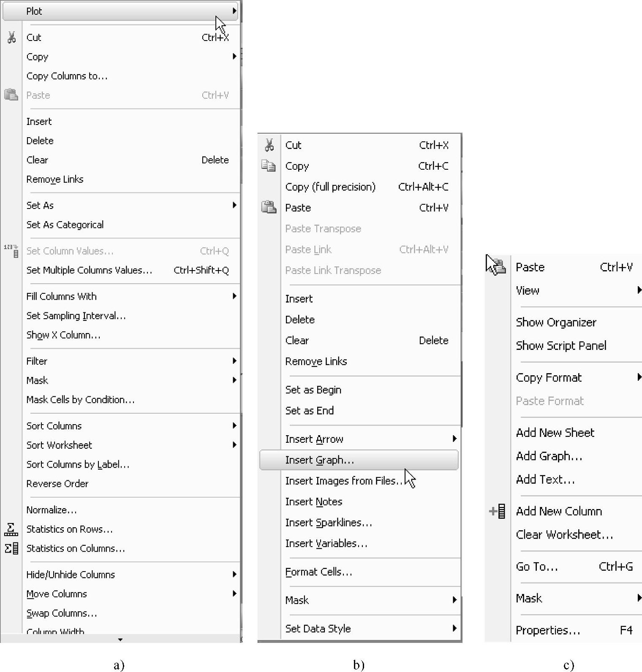Click the copy pages icon in menu b
The image size is (642, 672).
[x=269, y=165]
